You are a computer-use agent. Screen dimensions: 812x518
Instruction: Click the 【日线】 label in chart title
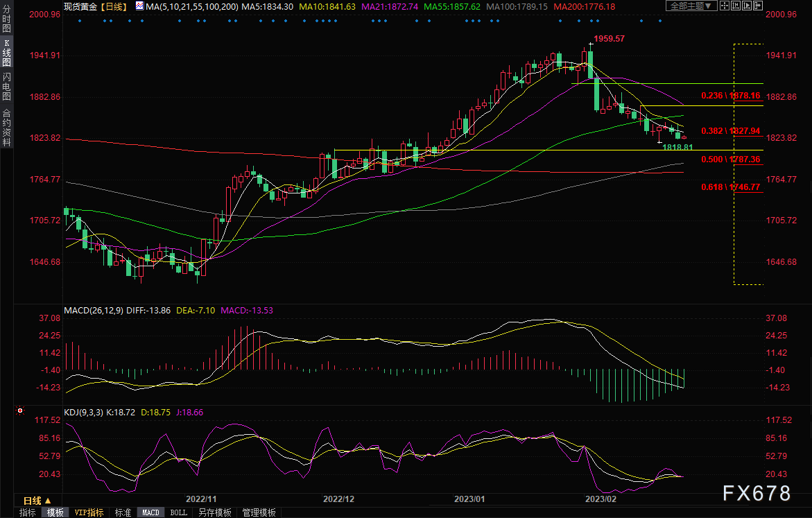(113, 7)
